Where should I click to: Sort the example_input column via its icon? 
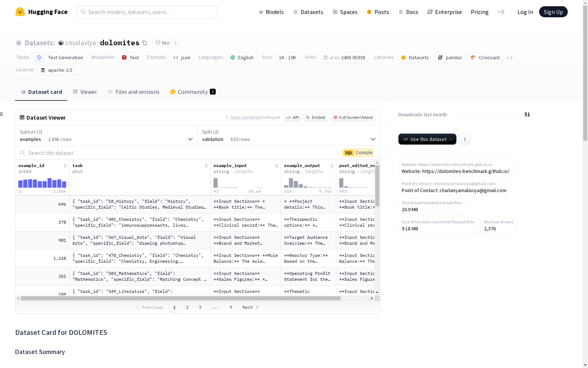coord(277,166)
